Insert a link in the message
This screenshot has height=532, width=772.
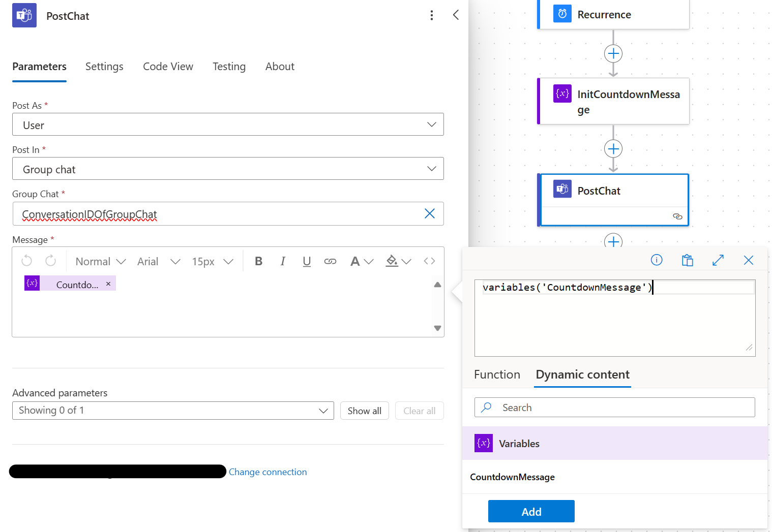pos(330,261)
